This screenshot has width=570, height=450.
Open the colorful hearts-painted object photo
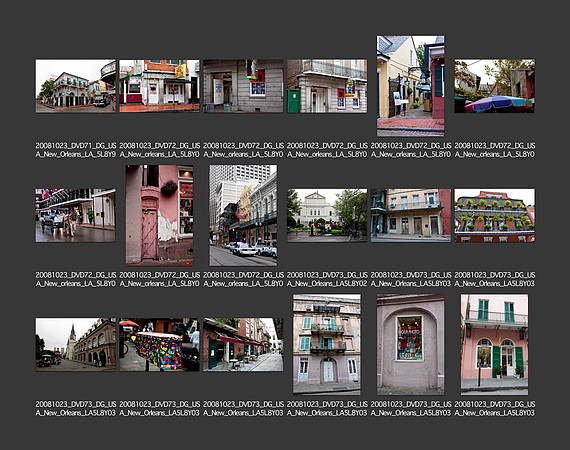[160, 345]
